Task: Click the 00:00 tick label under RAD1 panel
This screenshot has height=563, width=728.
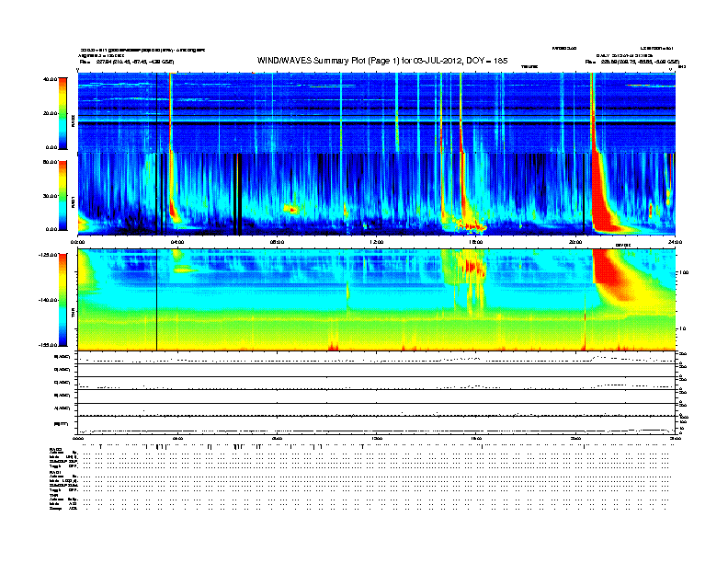Action: pyautogui.click(x=77, y=242)
